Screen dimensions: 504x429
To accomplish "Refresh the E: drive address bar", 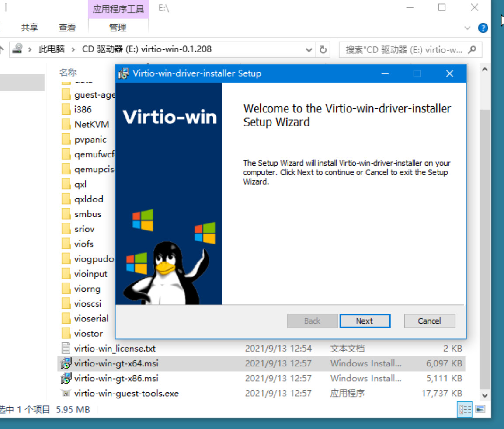I will tap(323, 49).
